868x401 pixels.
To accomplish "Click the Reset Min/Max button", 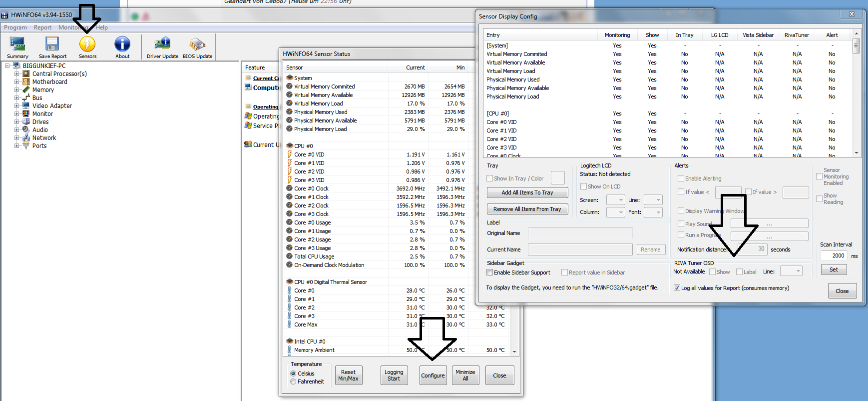I will click(x=348, y=375).
